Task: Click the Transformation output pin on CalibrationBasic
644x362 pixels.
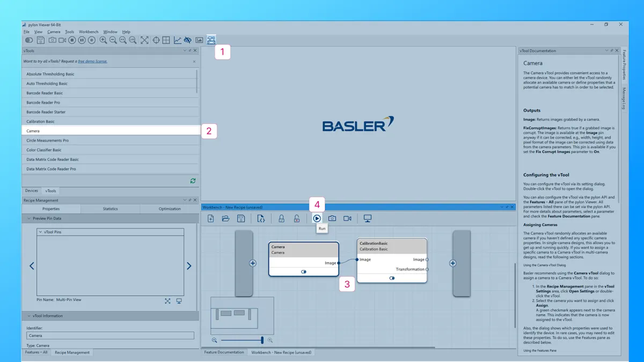Action: 427,269
